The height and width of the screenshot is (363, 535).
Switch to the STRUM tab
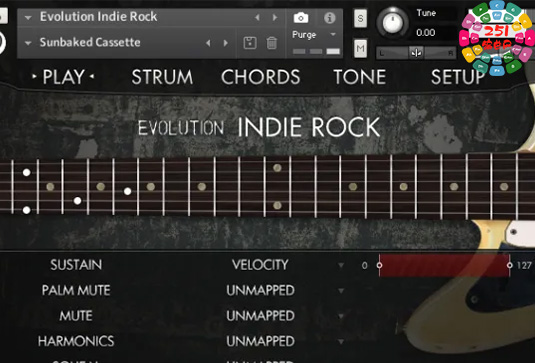click(x=162, y=77)
